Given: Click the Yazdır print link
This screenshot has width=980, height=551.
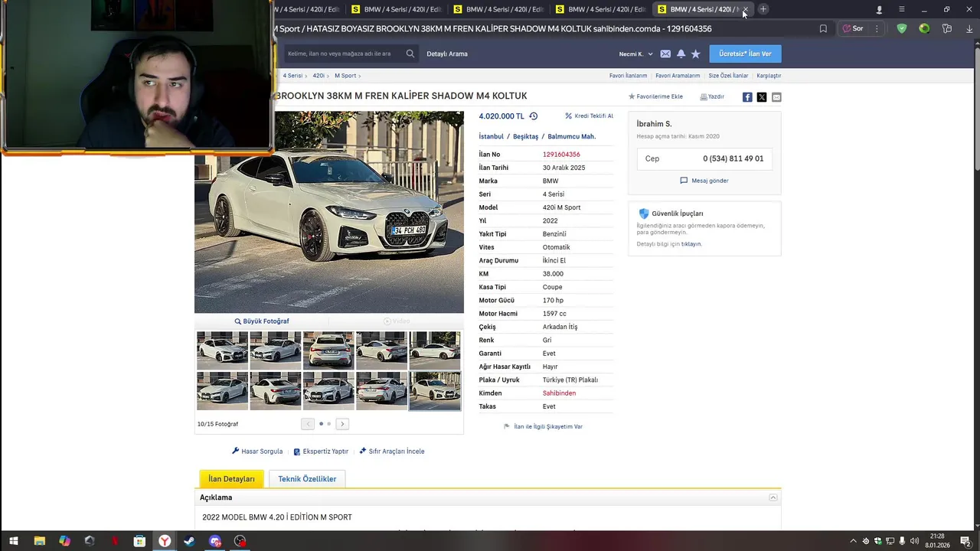Looking at the screenshot, I should (712, 96).
